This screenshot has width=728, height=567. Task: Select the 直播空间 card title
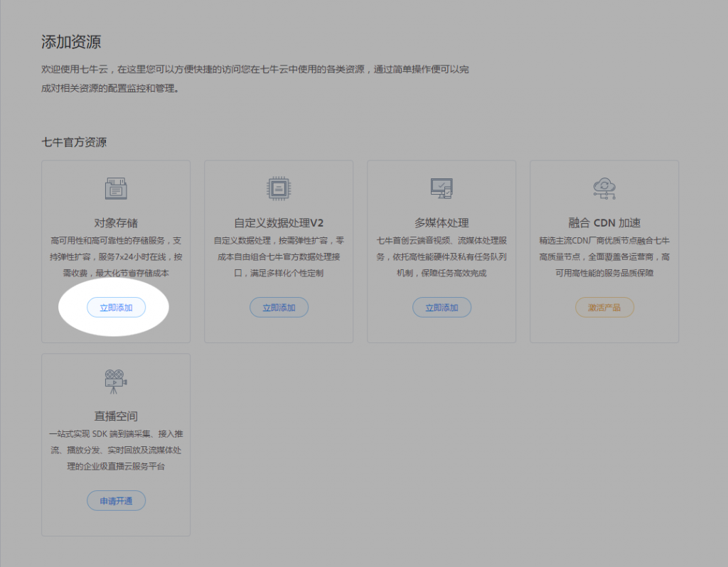click(116, 416)
